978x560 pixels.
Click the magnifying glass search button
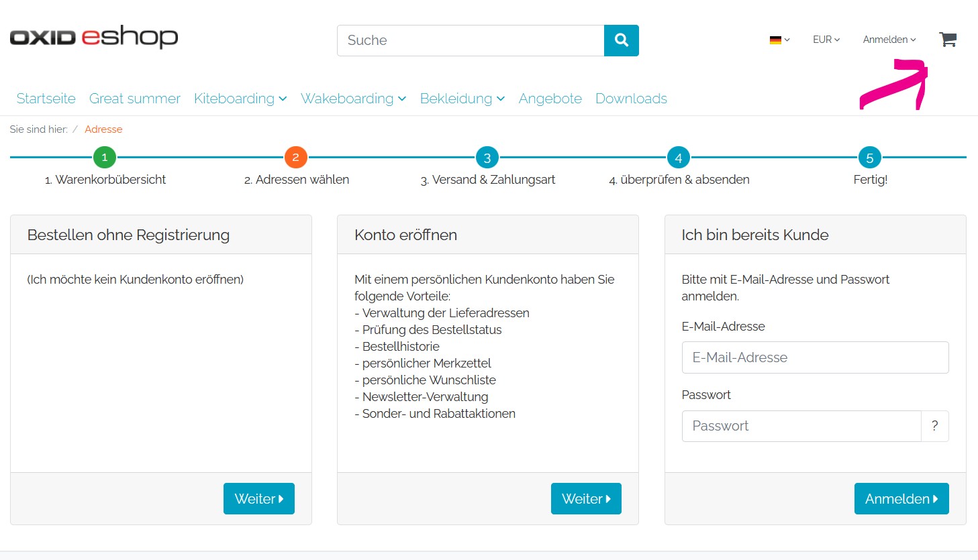621,40
